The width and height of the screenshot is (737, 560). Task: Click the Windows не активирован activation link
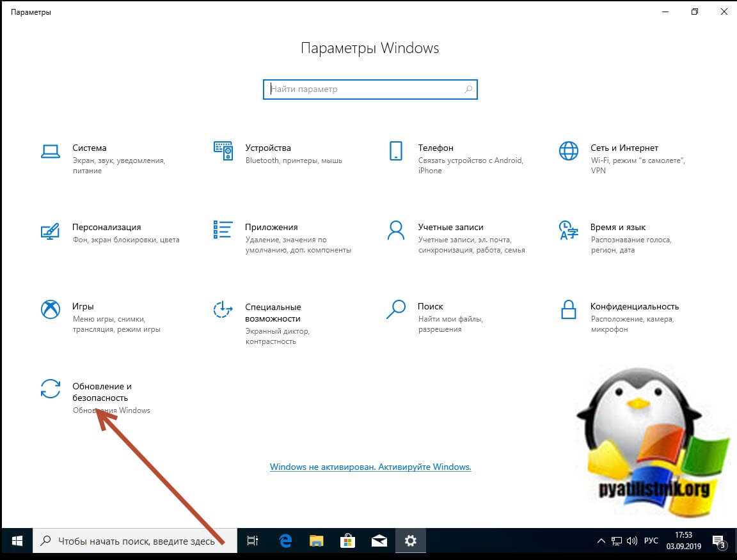[370, 467]
